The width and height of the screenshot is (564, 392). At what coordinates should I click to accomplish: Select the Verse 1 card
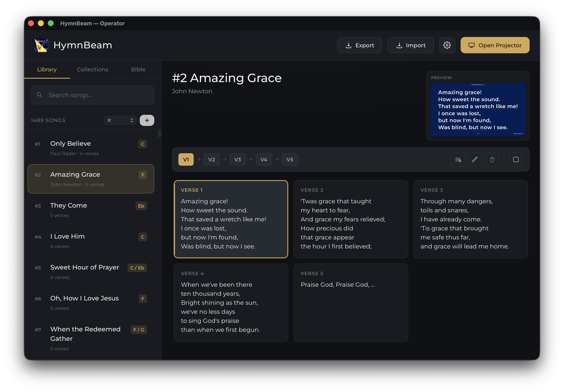click(x=231, y=219)
